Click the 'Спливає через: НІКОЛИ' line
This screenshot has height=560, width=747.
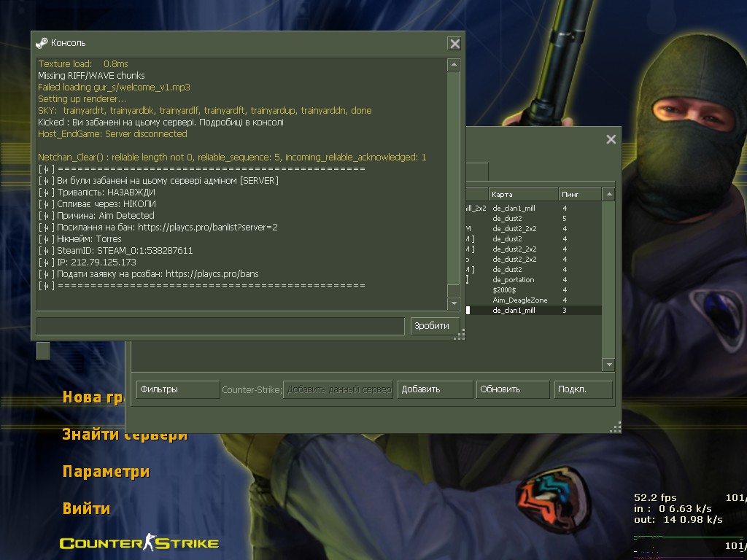tap(97, 204)
